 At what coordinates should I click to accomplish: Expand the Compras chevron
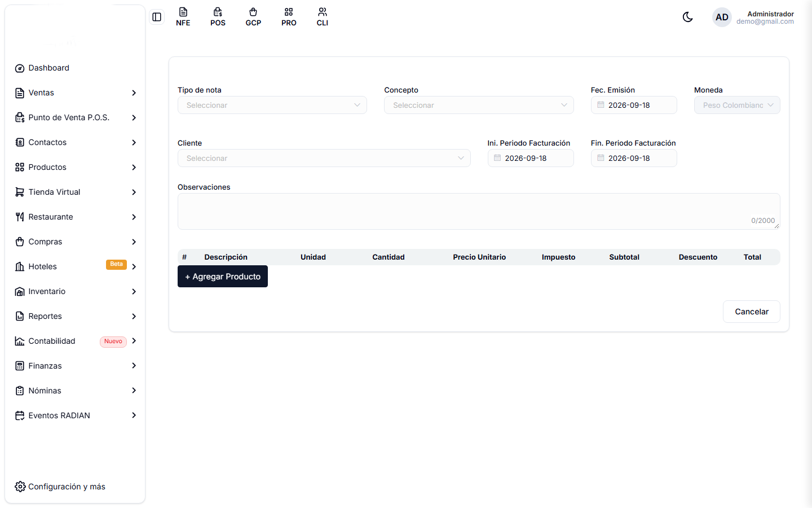point(134,242)
